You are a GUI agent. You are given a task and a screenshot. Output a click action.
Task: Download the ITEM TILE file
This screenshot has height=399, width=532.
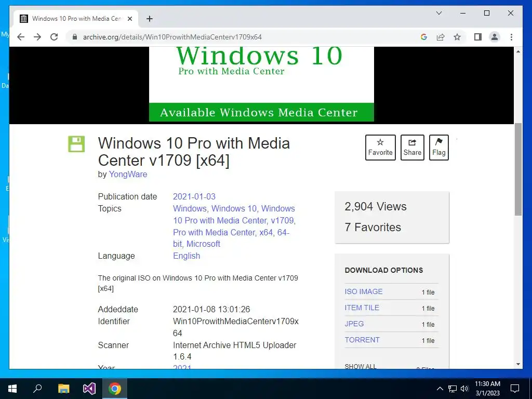pos(362,308)
